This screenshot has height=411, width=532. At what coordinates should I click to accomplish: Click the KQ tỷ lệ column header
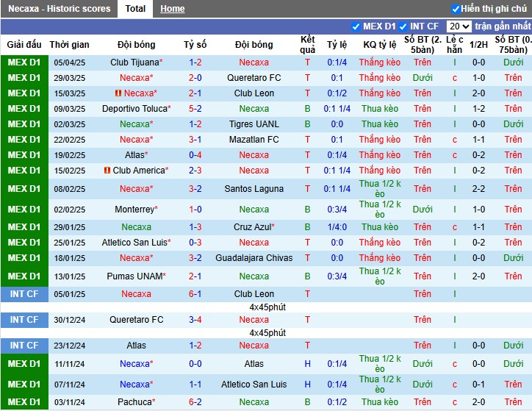pos(380,44)
